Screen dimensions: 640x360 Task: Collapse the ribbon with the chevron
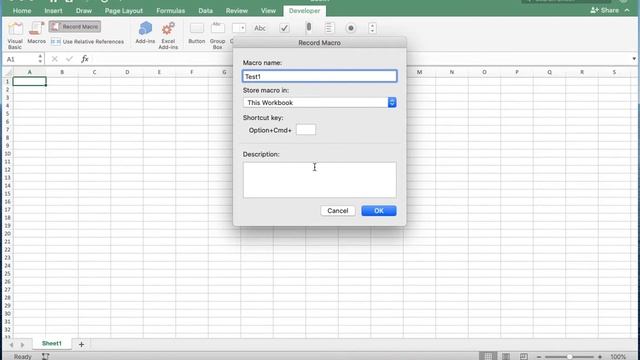(x=627, y=10)
